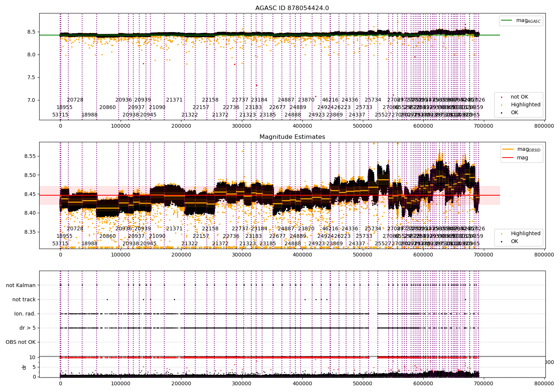Select obsid label "22158" in AGASC ID plot
The width and height of the screenshot is (560, 392).
(210, 100)
